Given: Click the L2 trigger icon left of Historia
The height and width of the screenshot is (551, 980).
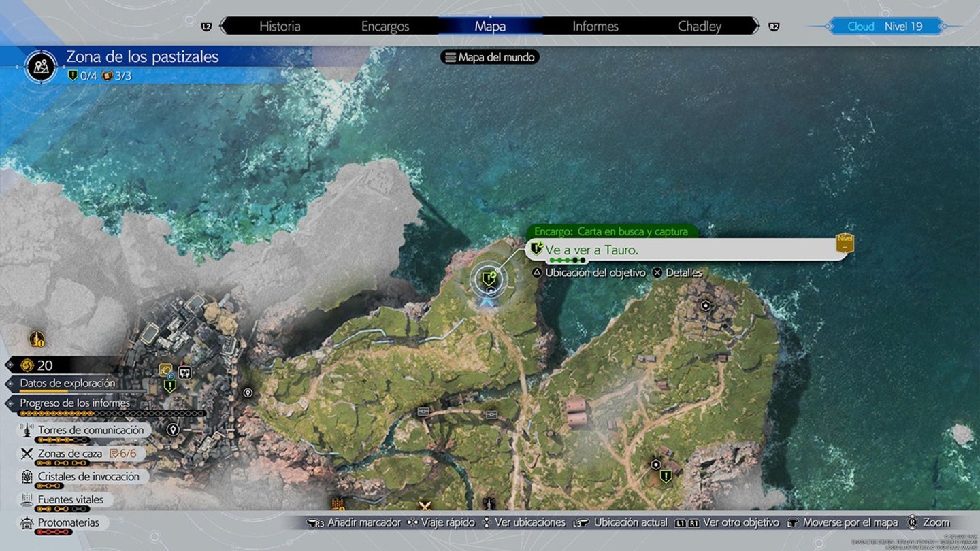Looking at the screenshot, I should click(x=208, y=27).
